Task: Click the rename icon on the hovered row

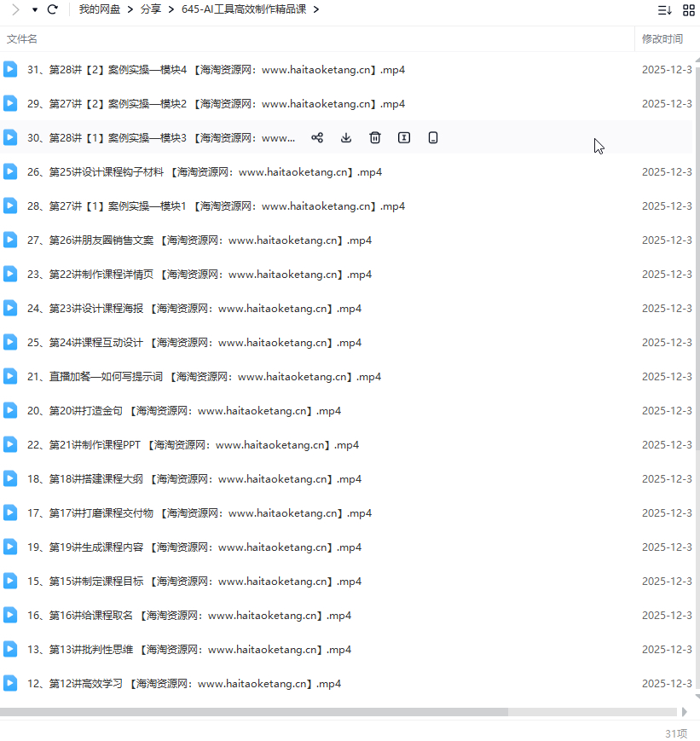Action: (404, 138)
